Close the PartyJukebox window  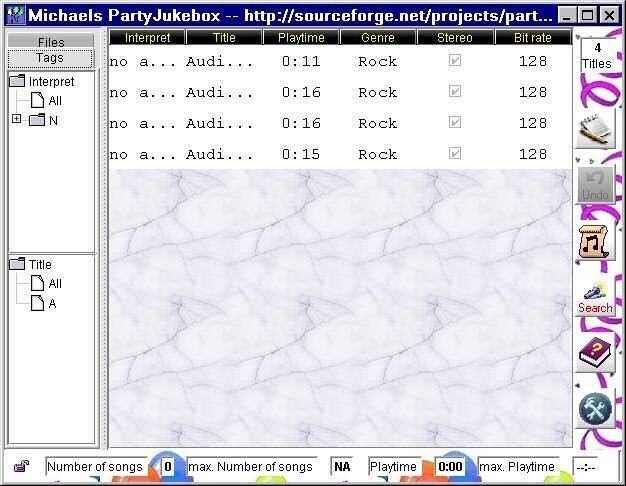(x=609, y=16)
